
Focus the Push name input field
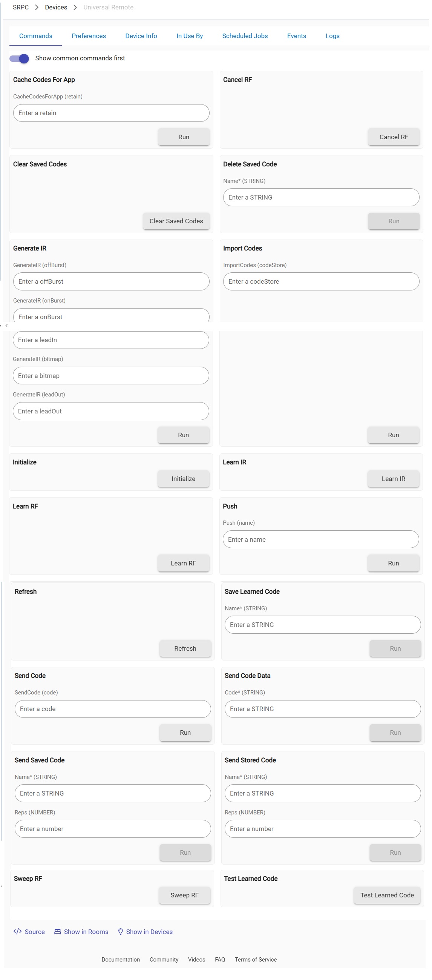320,539
